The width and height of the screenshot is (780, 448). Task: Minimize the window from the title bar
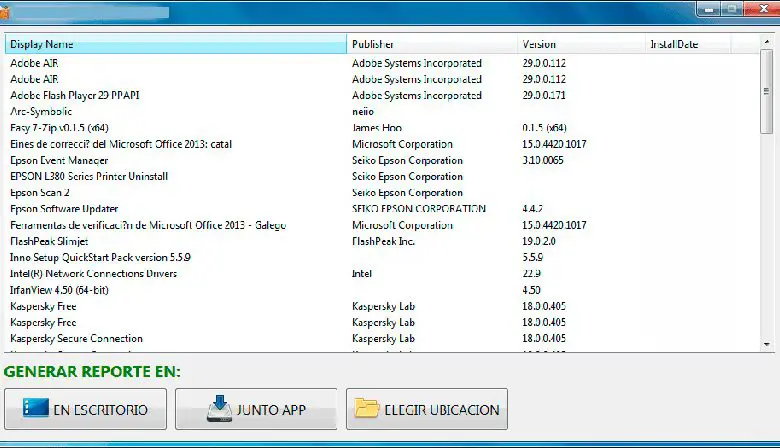tap(708, 9)
